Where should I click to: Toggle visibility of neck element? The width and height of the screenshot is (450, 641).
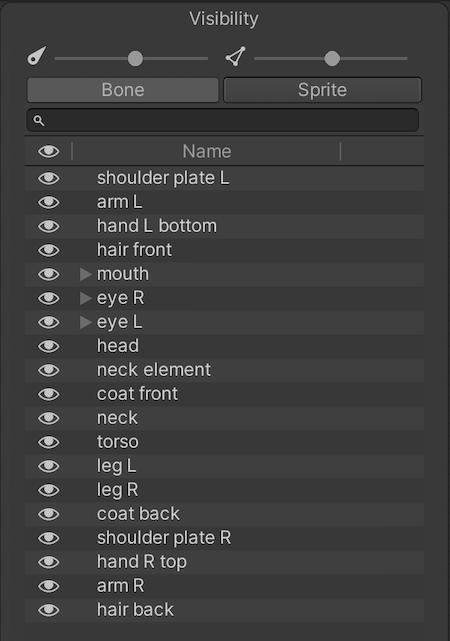(49, 370)
